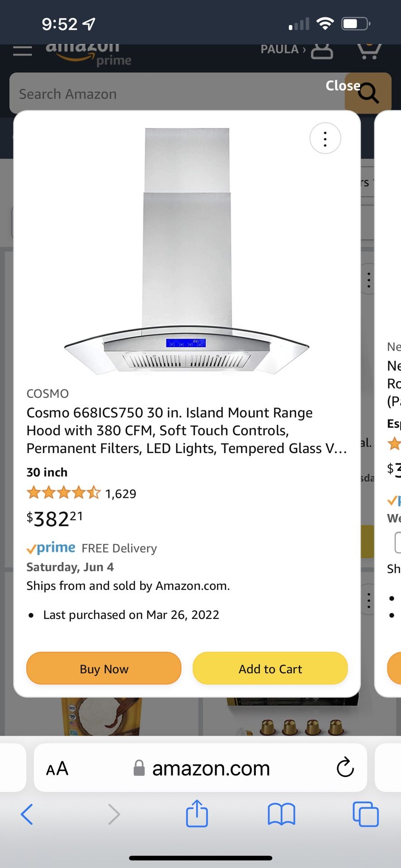
Task: Go back with Safari back arrow
Action: 27,814
